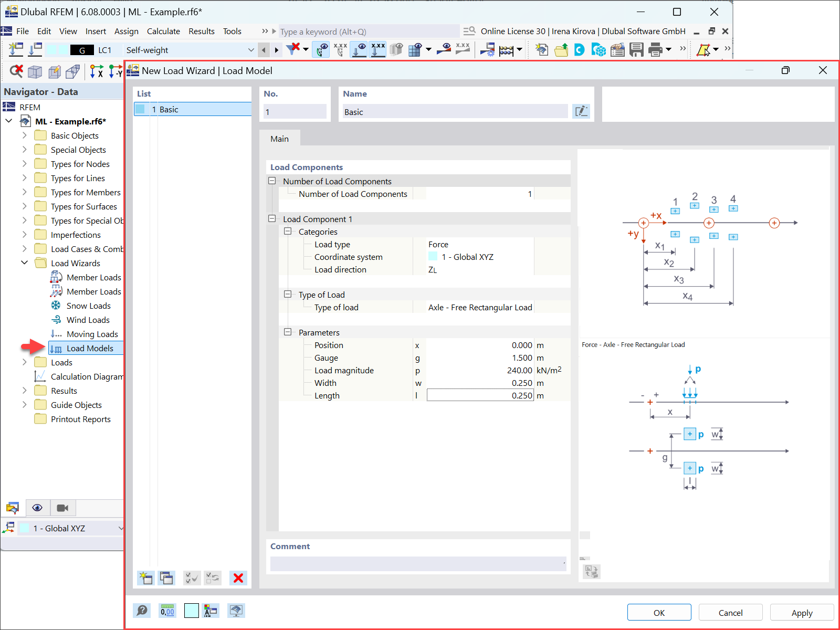
Task: Click the open folder icon in toolbar
Action: coord(561,50)
